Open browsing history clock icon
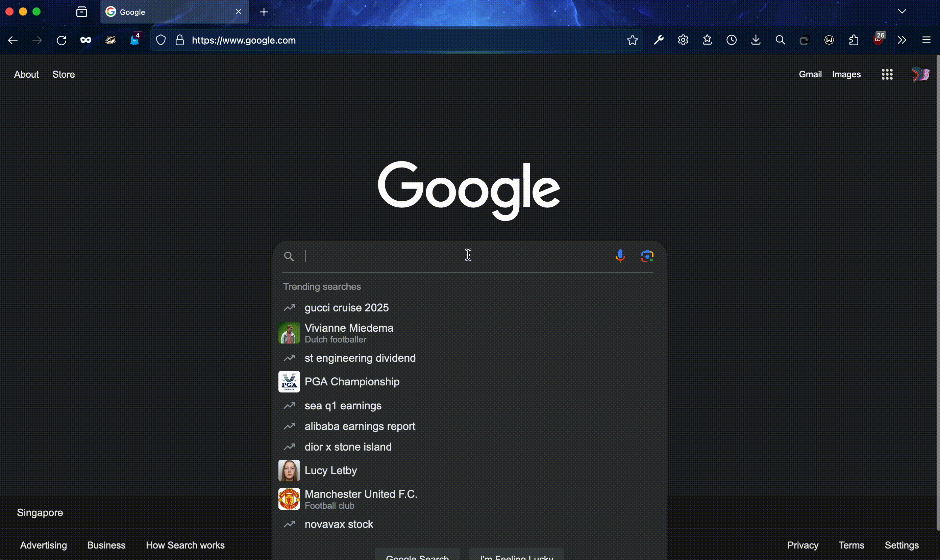The height and width of the screenshot is (560, 940). [x=732, y=41]
